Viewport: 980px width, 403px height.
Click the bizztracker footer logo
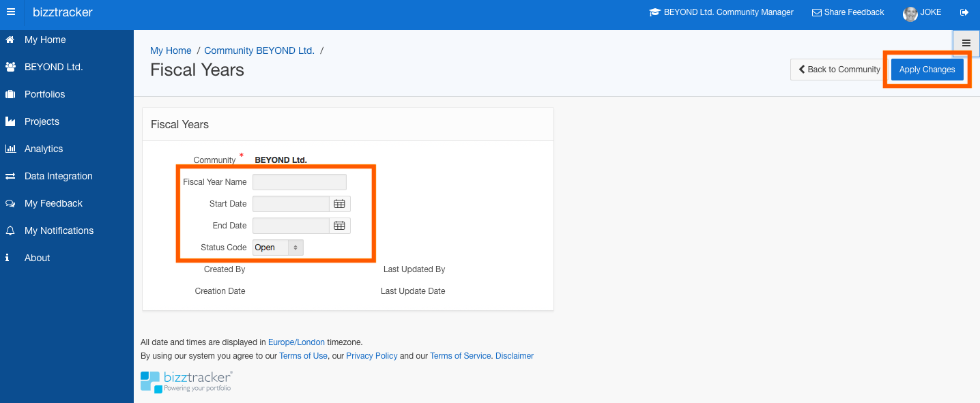(x=186, y=381)
